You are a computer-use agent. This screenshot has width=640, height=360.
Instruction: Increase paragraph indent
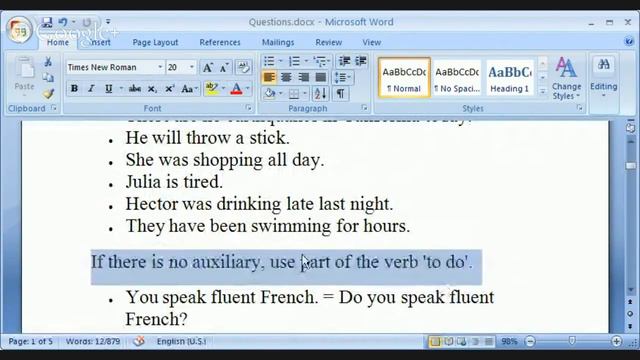[361, 61]
